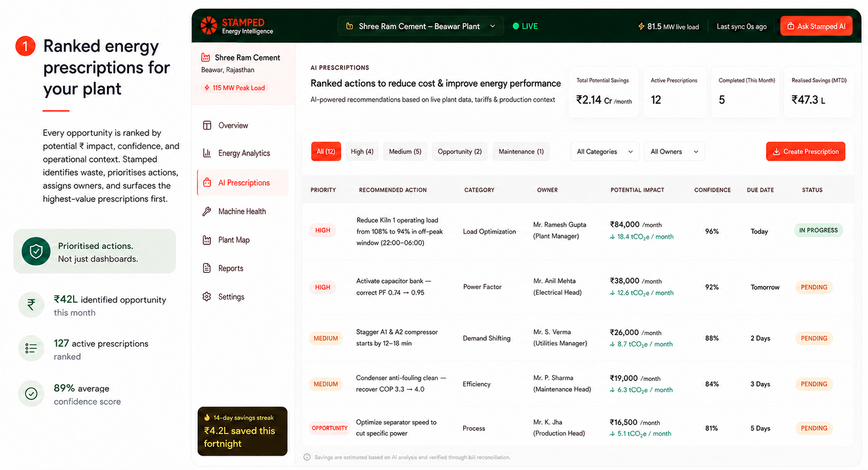Open Machine Health from the sidebar
Image resolution: width=868 pixels, height=470 pixels.
point(243,211)
